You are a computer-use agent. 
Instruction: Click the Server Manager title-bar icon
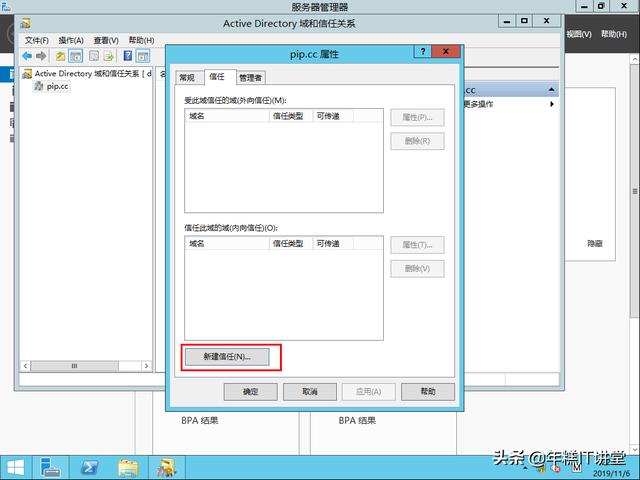[x=6, y=6]
